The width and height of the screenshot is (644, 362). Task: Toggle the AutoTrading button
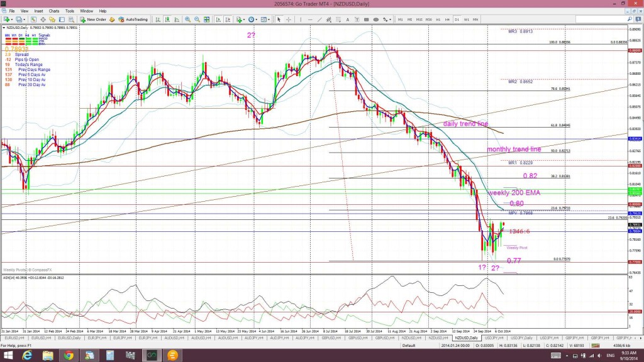133,19
